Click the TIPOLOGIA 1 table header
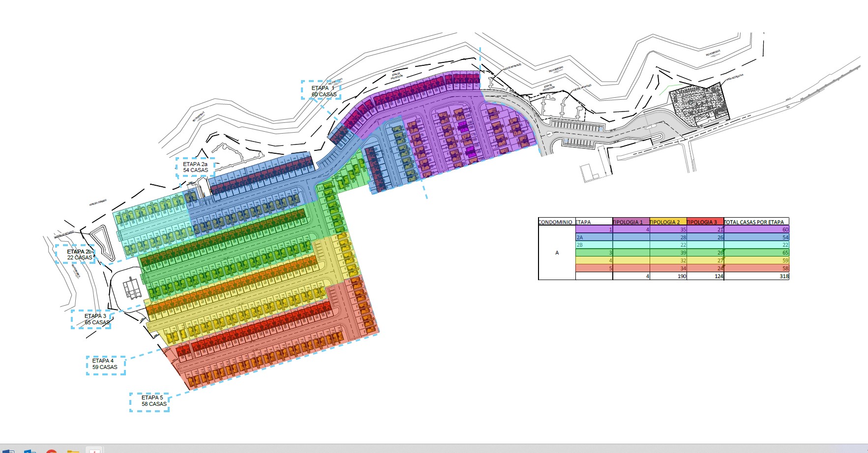 [630, 222]
